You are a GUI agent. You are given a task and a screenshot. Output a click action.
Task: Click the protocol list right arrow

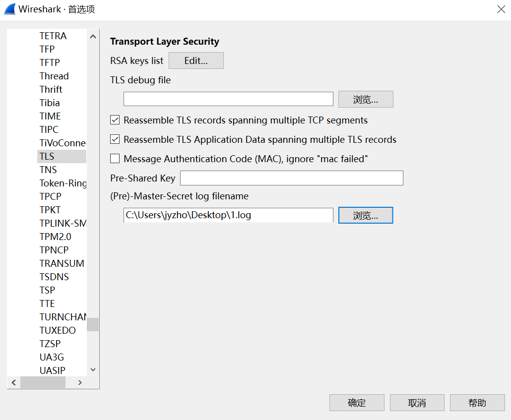(80, 382)
